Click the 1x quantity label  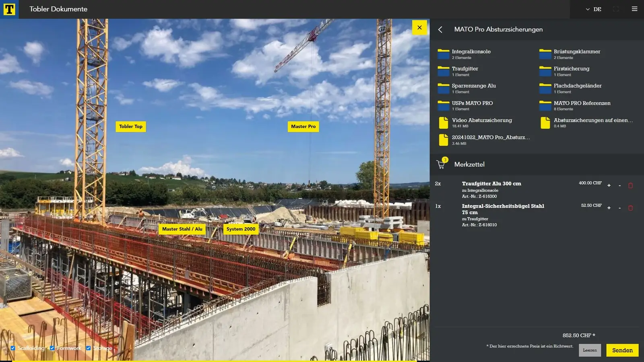point(438,206)
